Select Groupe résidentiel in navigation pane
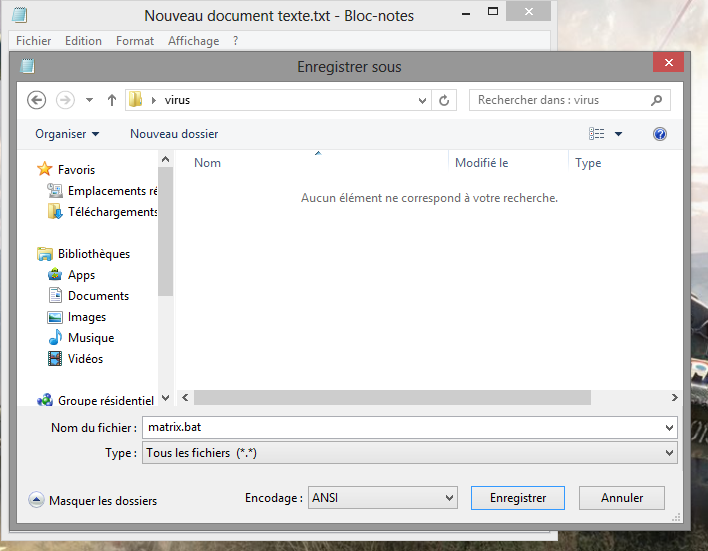The width and height of the screenshot is (708, 551). (x=105, y=401)
